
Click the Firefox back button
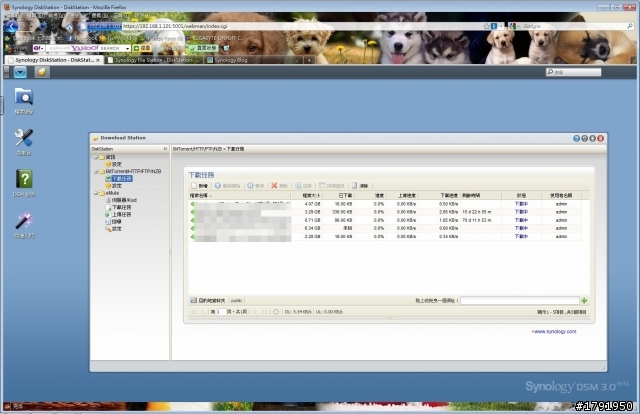pyautogui.click(x=11, y=27)
